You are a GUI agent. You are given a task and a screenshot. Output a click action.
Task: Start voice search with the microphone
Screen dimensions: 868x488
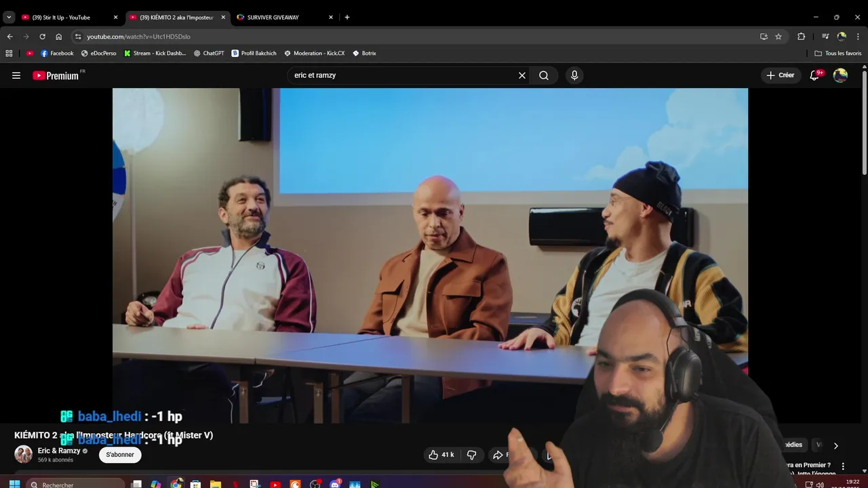tap(574, 75)
